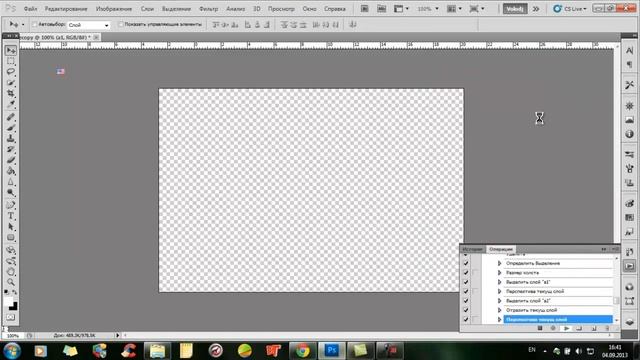Open the Автовыбор Слой dropdown
This screenshot has width=640, height=360.
(89, 25)
